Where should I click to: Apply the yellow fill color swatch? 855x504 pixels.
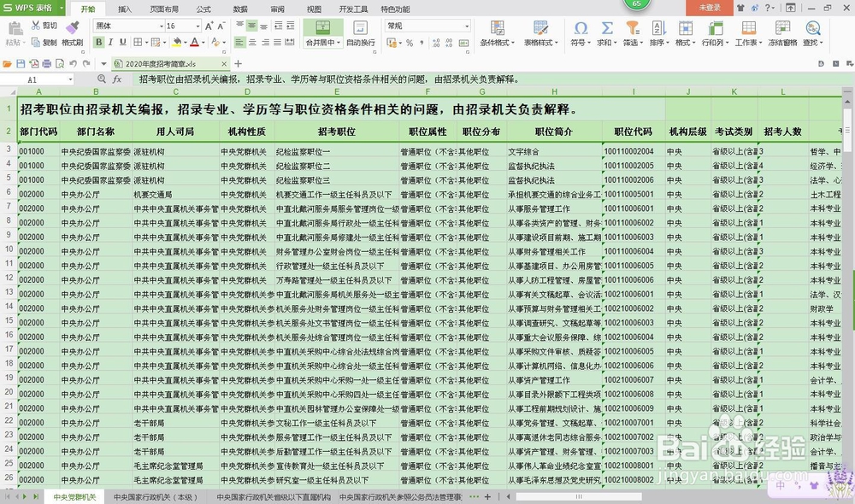point(177,42)
